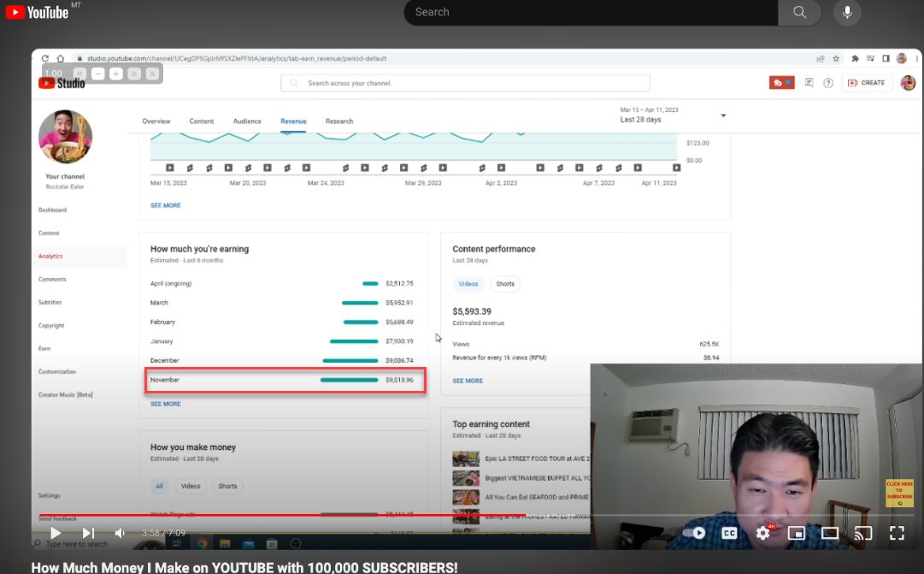
Task: Open the Overview analytics tab
Action: pyautogui.click(x=156, y=121)
